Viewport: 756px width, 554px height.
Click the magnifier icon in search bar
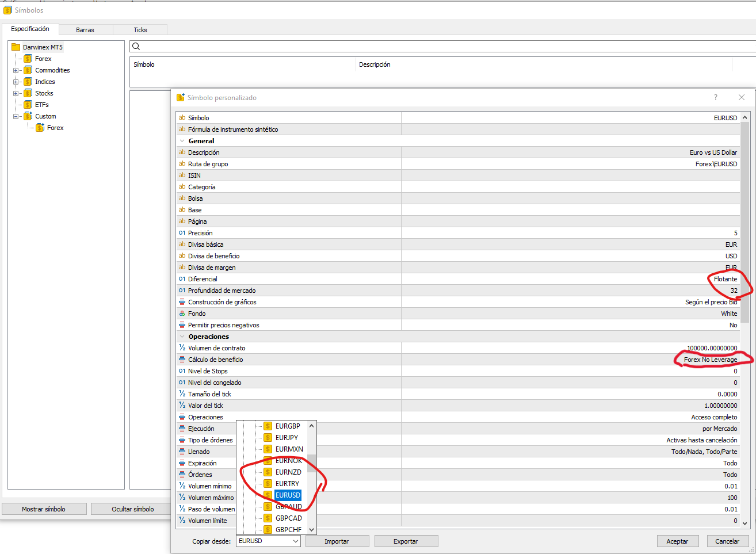point(136,47)
